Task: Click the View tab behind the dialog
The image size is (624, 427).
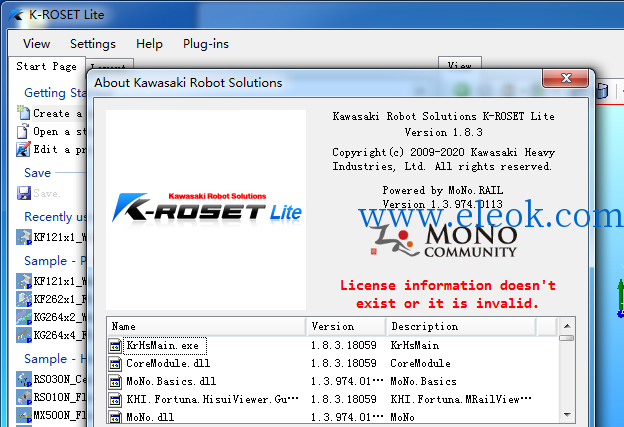Action: (460, 64)
